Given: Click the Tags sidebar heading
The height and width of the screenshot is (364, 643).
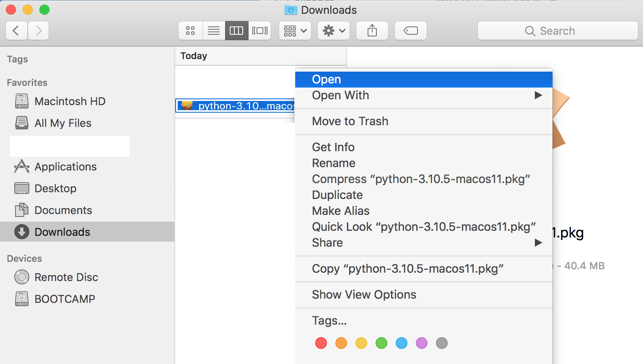Looking at the screenshot, I should point(18,59).
